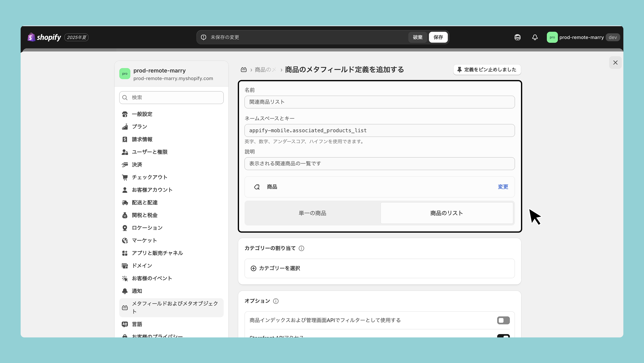Screen dimensions: 644x363
Task: Enable the filter in product index toggle
Action: [x=503, y=320]
